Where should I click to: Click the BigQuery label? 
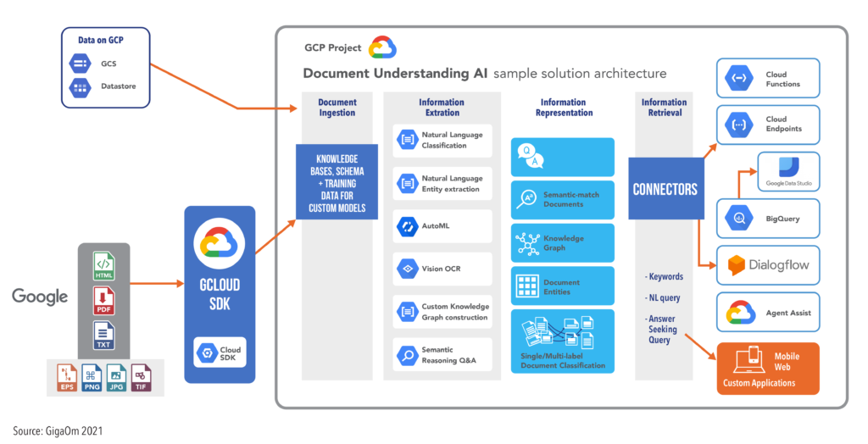[x=782, y=219]
